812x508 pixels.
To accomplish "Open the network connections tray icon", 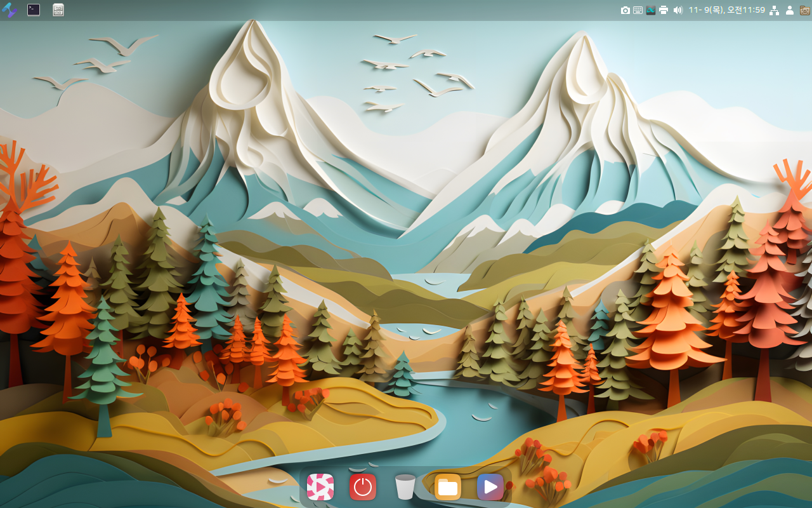I will point(775,10).
